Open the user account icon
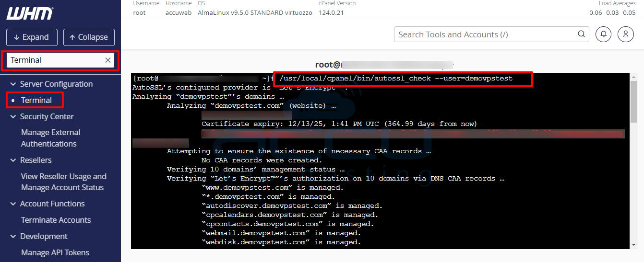 [625, 34]
